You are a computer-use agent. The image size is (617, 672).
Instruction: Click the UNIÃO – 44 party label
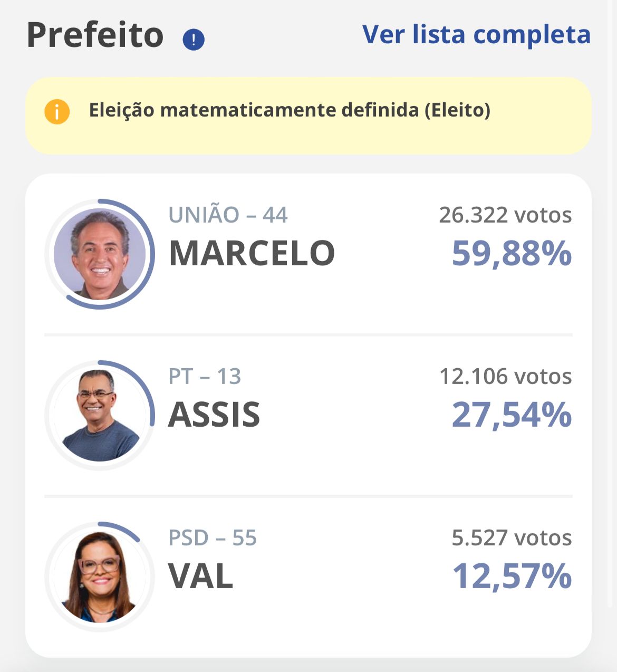point(228,215)
